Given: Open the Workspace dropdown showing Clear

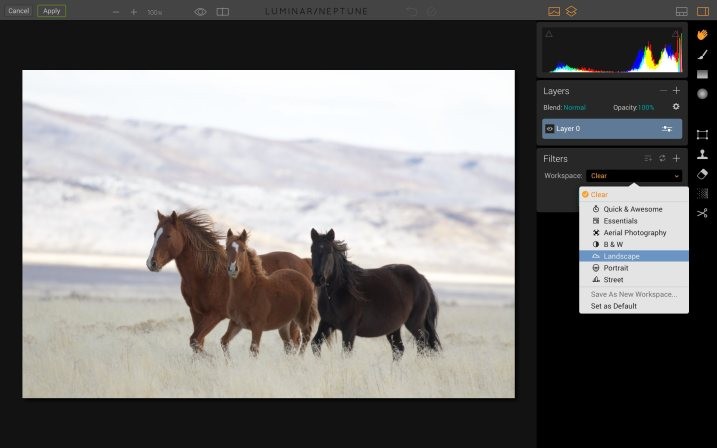Looking at the screenshot, I should 634,176.
